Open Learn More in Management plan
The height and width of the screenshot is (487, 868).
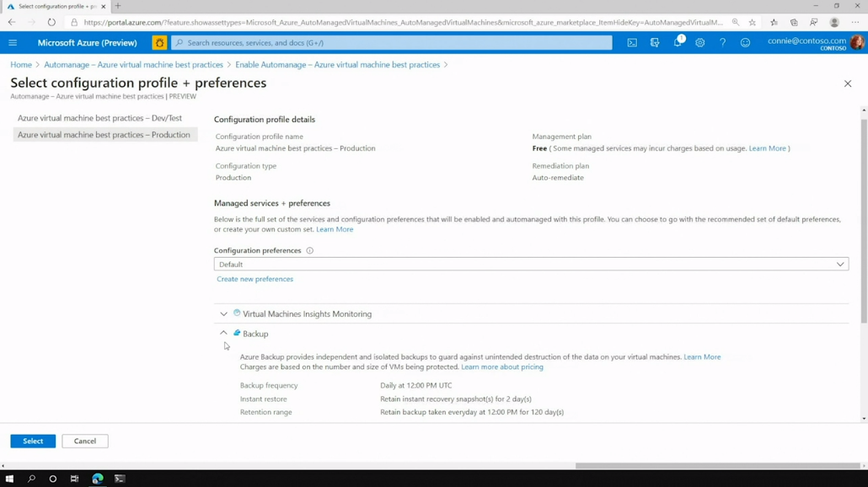point(767,148)
